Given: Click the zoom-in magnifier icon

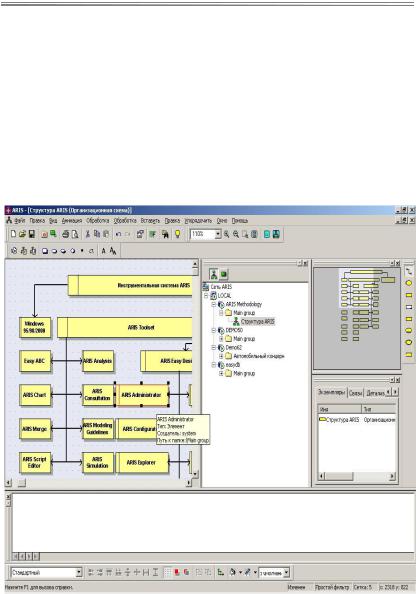Looking at the screenshot, I should click(x=227, y=234).
